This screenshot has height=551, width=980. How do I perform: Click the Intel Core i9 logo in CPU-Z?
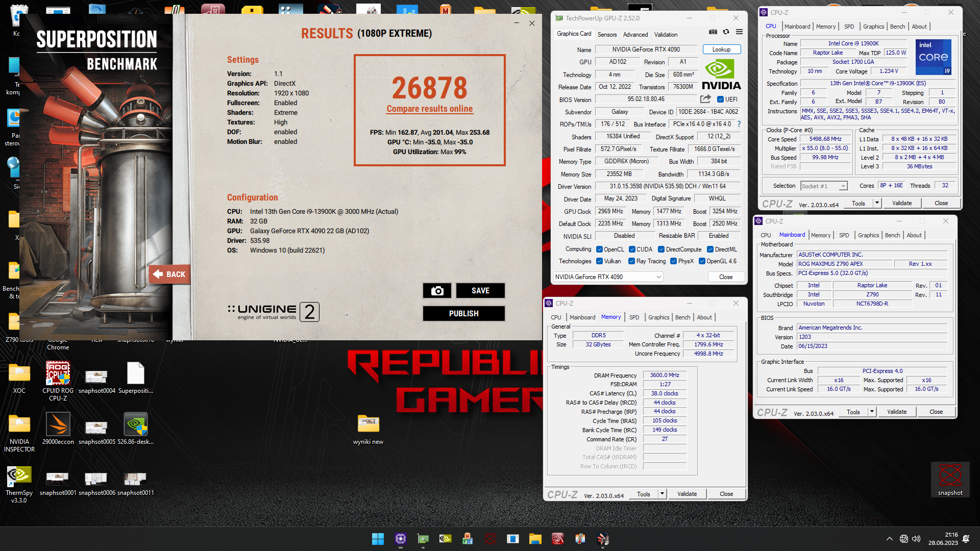934,57
